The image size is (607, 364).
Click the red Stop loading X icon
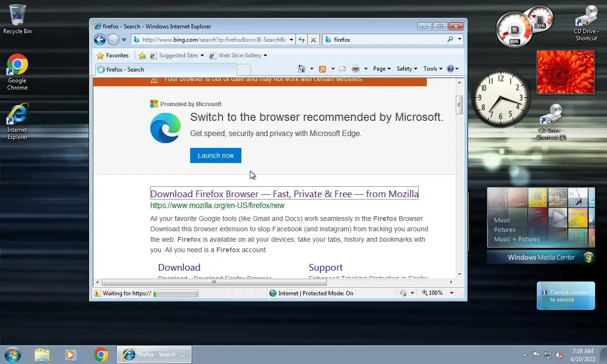tap(313, 40)
